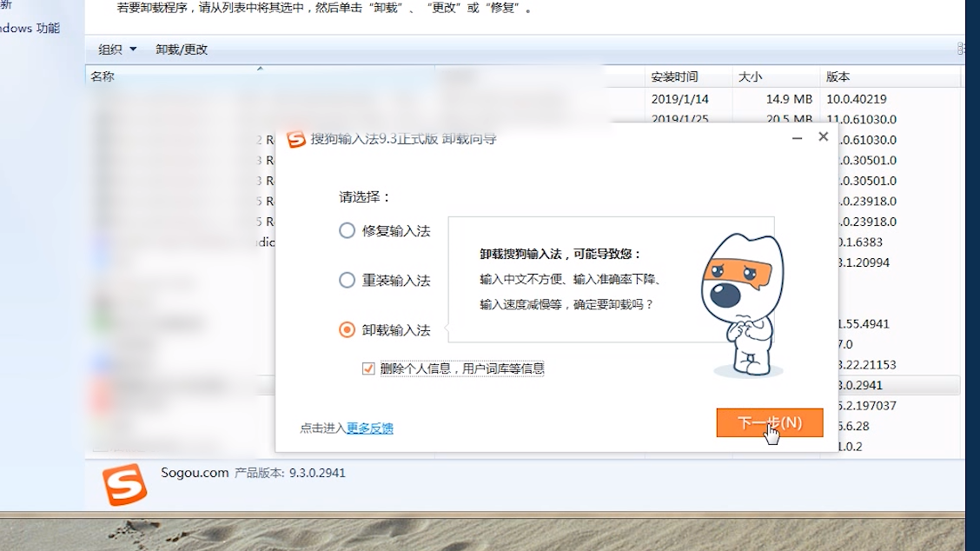
Task: Click the 14.9 MB size cell
Action: coord(789,99)
